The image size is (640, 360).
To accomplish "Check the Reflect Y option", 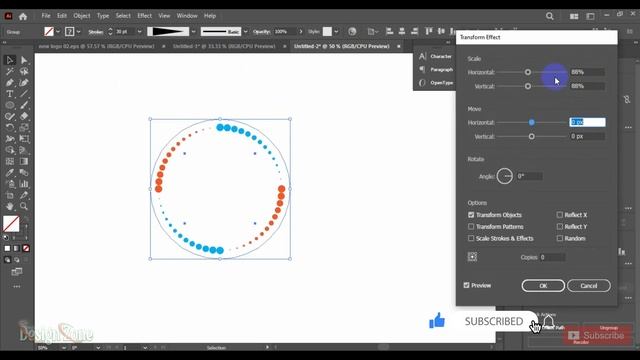I will tap(560, 226).
